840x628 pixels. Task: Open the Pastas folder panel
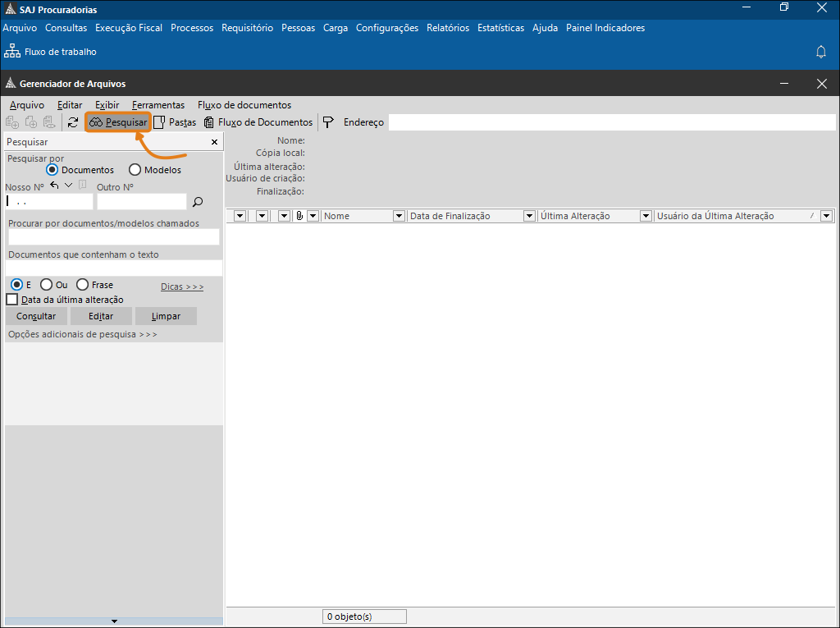click(175, 122)
